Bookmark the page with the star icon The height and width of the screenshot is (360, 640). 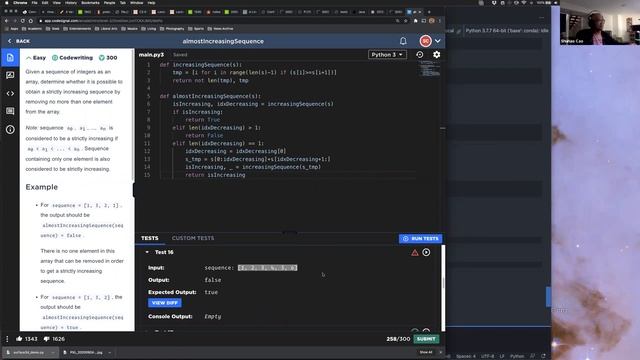[x=405, y=20]
